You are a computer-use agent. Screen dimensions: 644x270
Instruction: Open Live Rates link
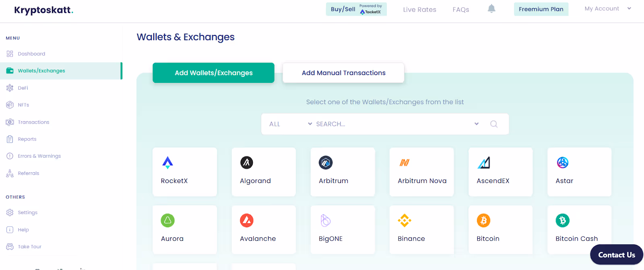coord(419,10)
